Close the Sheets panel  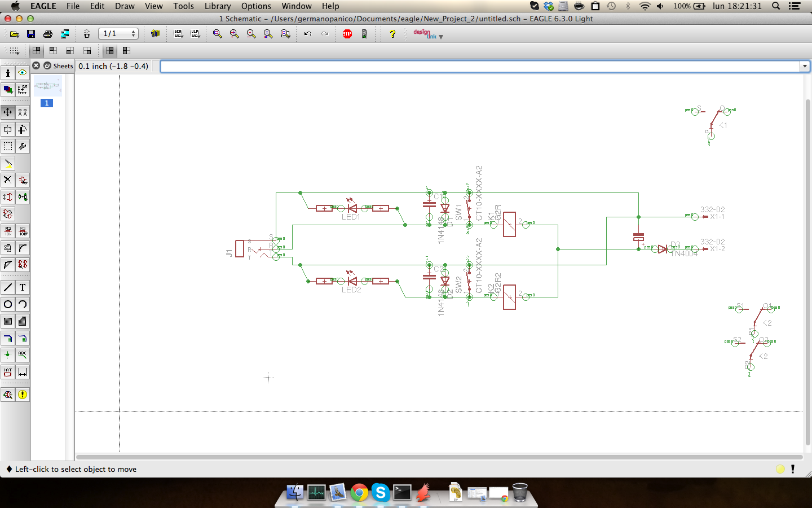click(36, 65)
